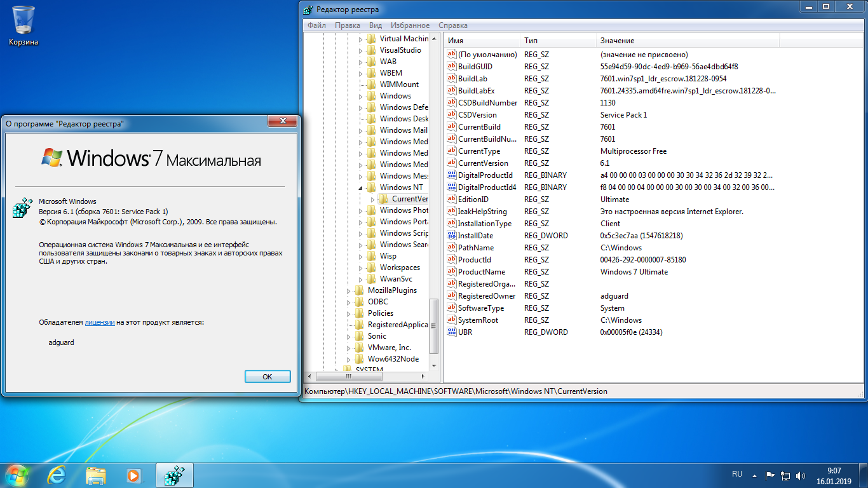Expand the Sonic key
The image size is (868, 488).
(x=349, y=337)
